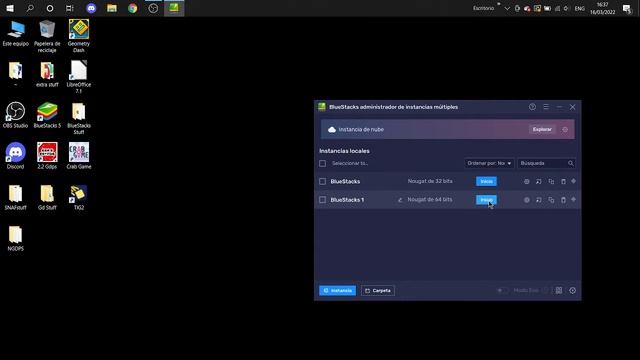Open taskbar search magnifier
Viewport: 640px width, 360px height.
pos(30,8)
